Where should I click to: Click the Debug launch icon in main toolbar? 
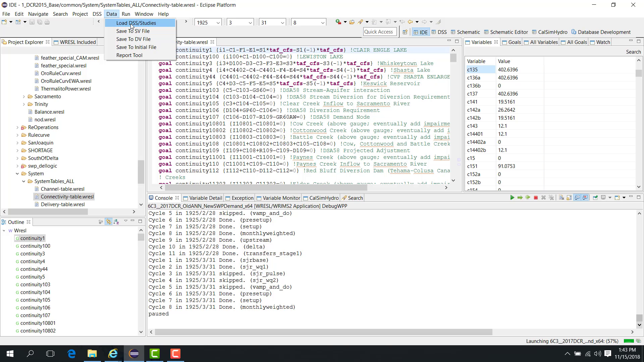pyautogui.click(x=338, y=22)
